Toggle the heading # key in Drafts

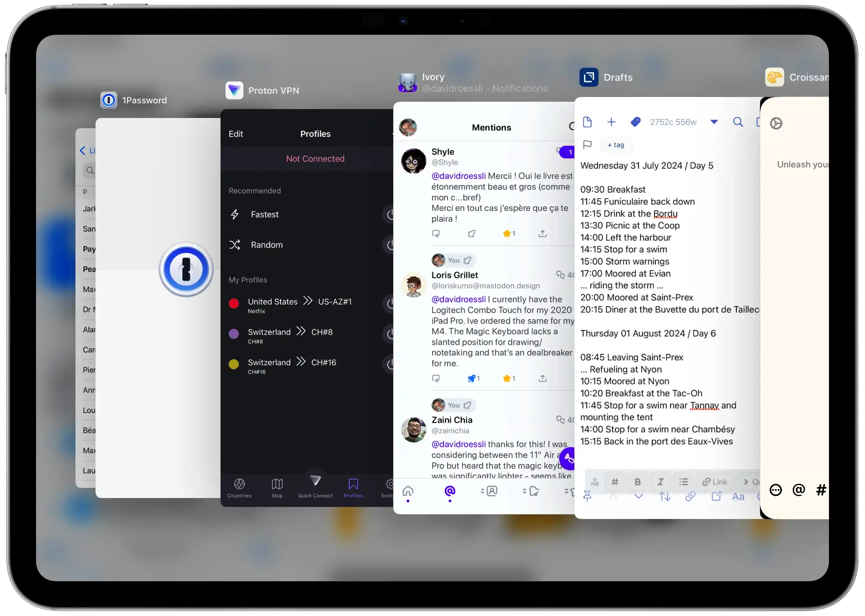pos(615,482)
